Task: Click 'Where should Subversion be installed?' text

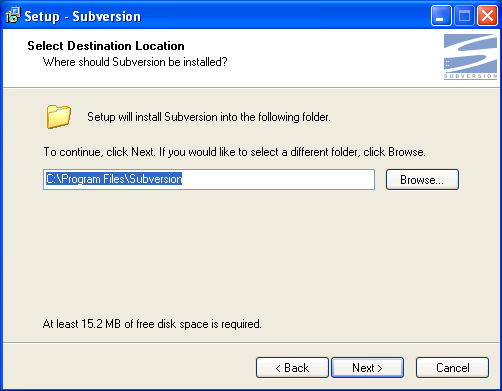Action: [x=135, y=62]
